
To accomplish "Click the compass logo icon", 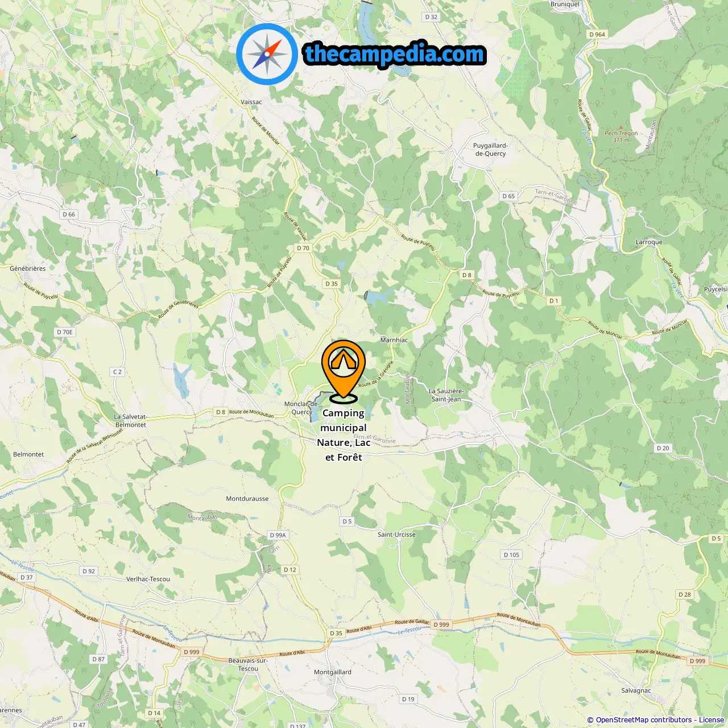I will 267,55.
